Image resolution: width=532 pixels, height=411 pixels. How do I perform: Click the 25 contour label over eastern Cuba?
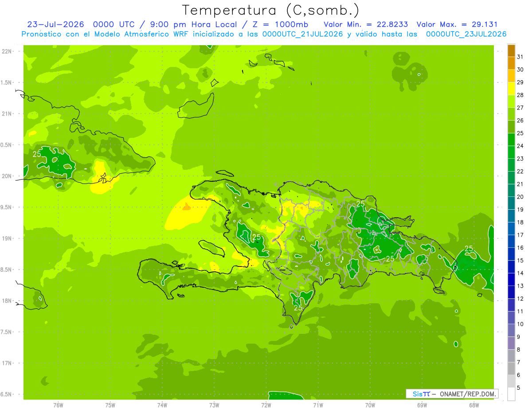(37, 154)
